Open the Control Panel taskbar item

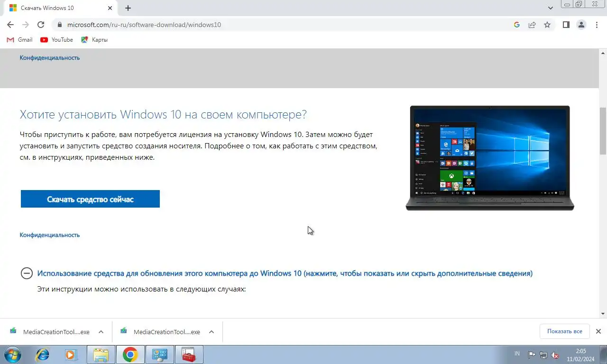point(159,355)
